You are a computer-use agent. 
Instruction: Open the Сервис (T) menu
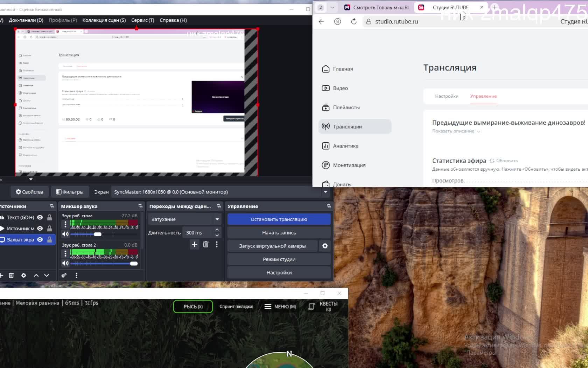pos(142,20)
